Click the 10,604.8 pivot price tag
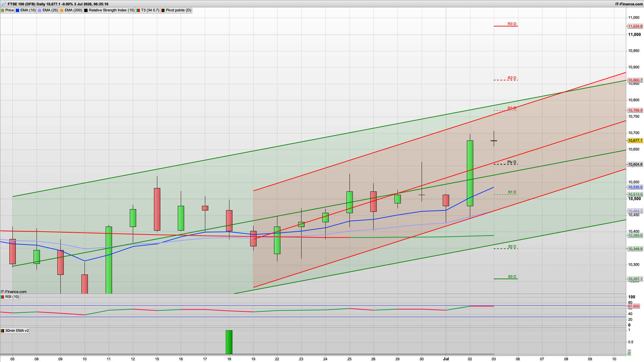The height and width of the screenshot is (362, 644). [635, 165]
